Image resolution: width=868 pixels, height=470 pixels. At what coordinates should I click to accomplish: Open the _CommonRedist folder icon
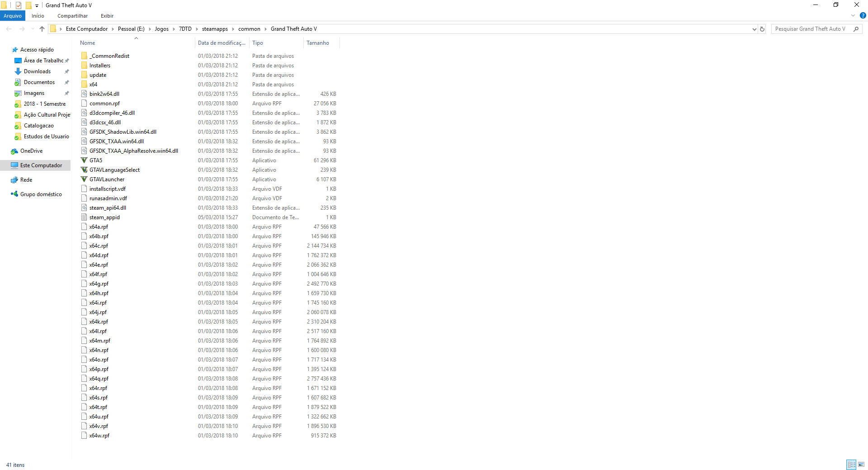[x=84, y=56]
